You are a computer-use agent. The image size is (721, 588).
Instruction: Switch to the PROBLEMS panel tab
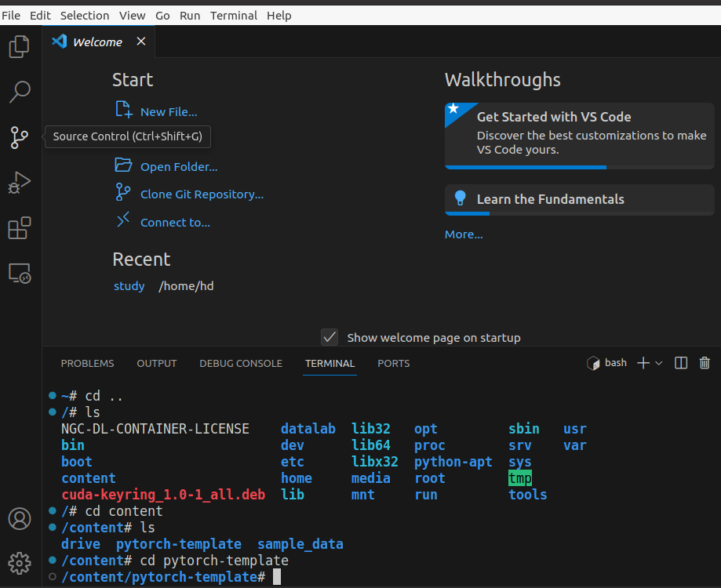(x=87, y=363)
